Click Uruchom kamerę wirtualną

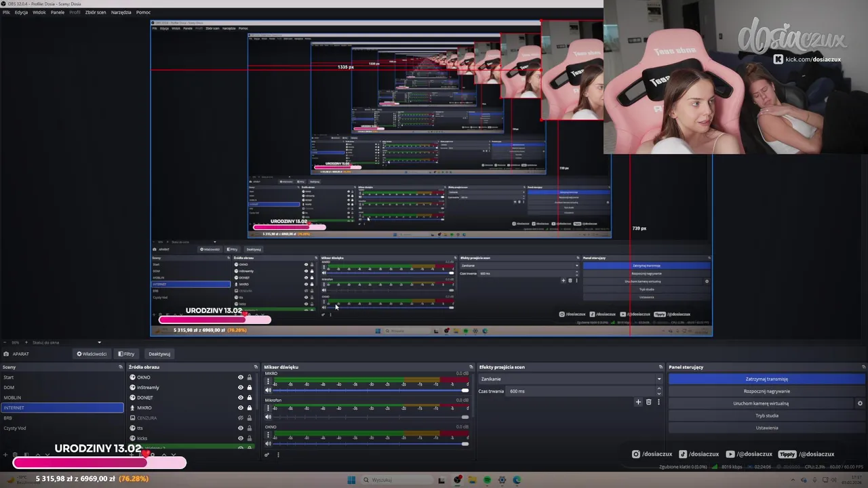[x=761, y=403]
